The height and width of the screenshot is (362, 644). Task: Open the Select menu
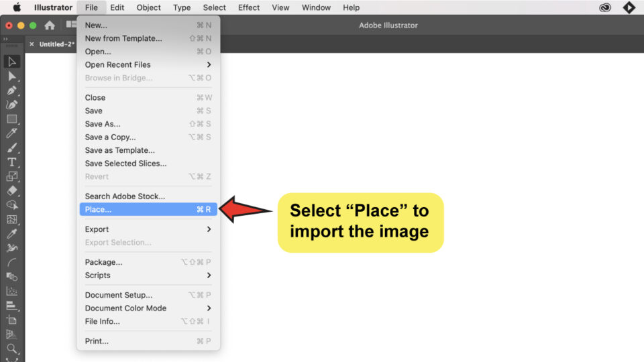[x=215, y=7]
